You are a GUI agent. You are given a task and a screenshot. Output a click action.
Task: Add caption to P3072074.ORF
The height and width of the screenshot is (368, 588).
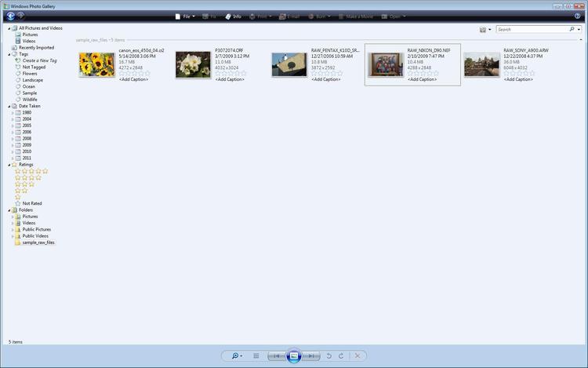(230, 79)
